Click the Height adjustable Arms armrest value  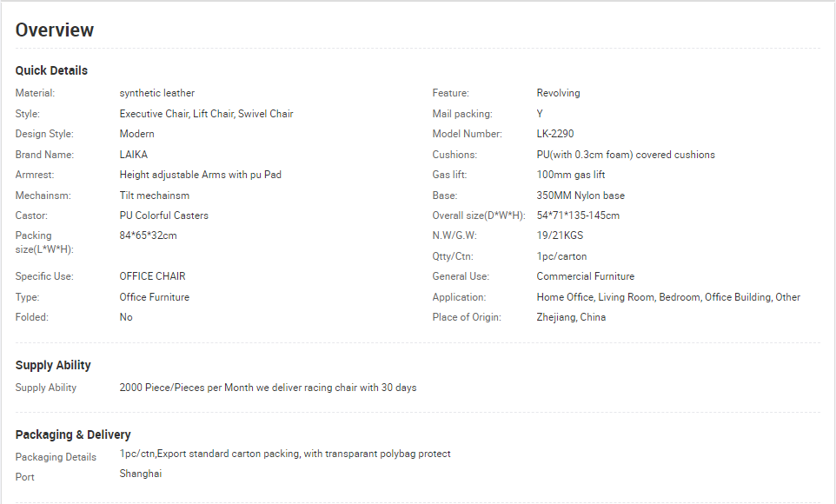tap(201, 175)
